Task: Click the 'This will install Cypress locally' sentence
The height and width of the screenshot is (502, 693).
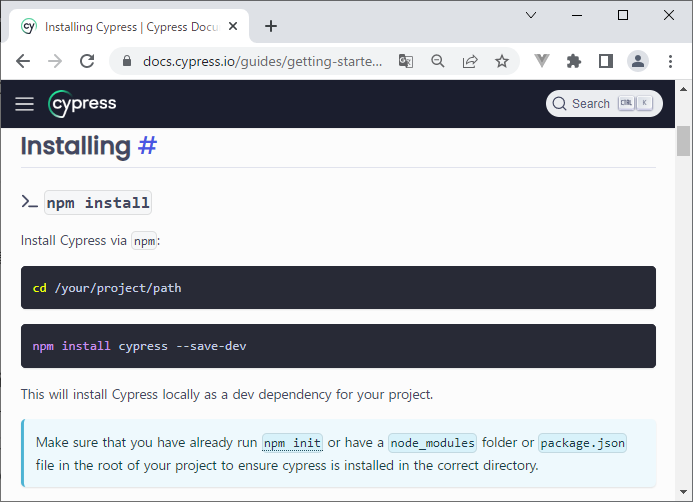Action: coord(227,394)
